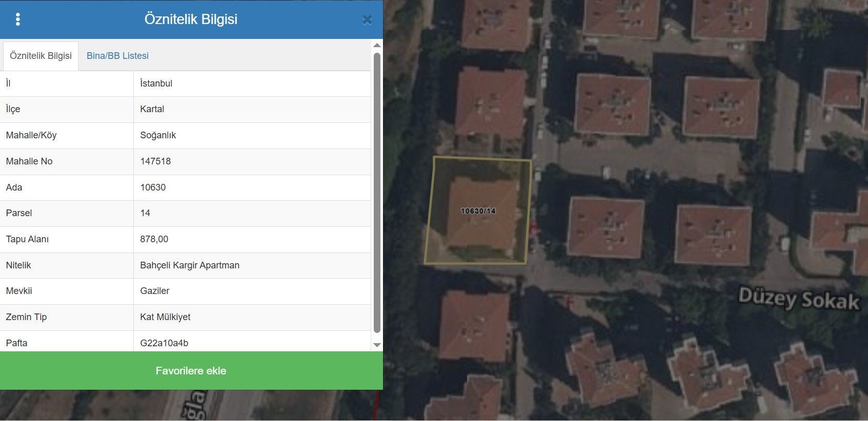
Task: Click the Gaziler value in Mevkii row
Action: (x=154, y=291)
